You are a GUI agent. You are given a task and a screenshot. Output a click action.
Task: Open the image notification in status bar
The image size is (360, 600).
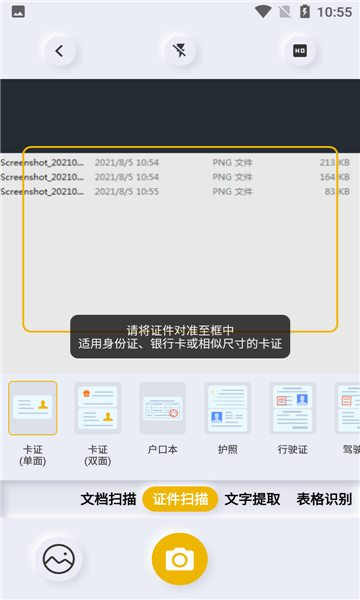pyautogui.click(x=18, y=12)
